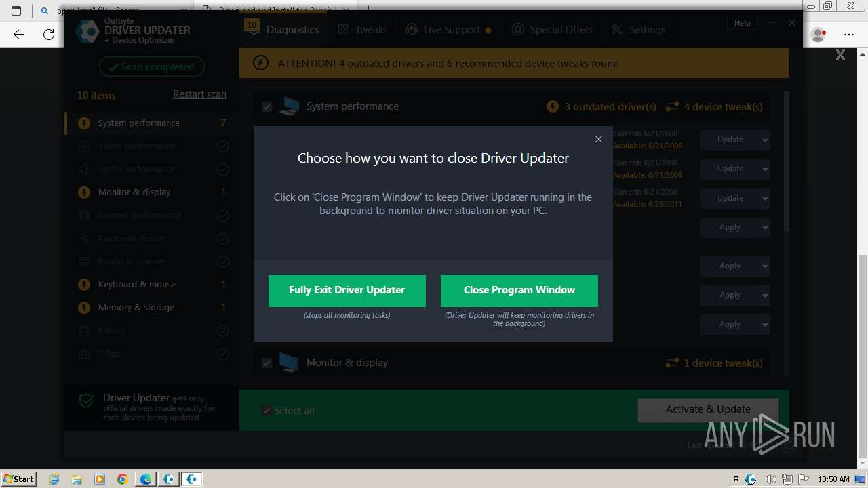Open Chrome from the taskbar
Viewport: 868px width, 488px height.
tap(122, 479)
